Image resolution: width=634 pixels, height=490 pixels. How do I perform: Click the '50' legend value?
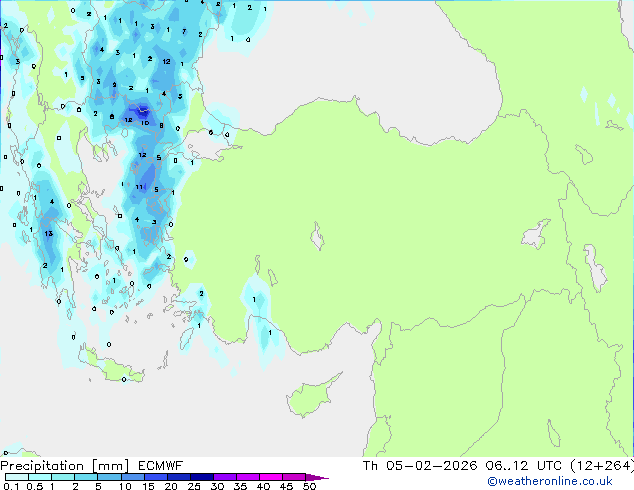(x=309, y=486)
